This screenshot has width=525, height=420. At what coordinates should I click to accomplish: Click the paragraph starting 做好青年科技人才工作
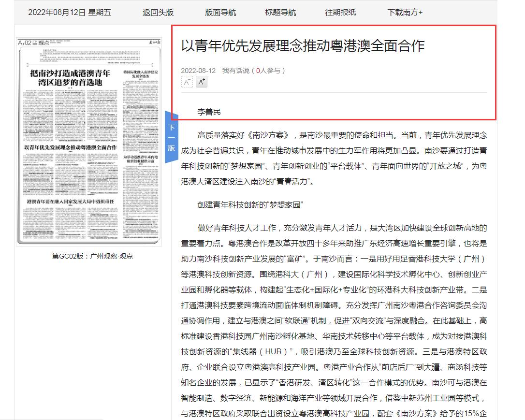[x=334, y=320]
